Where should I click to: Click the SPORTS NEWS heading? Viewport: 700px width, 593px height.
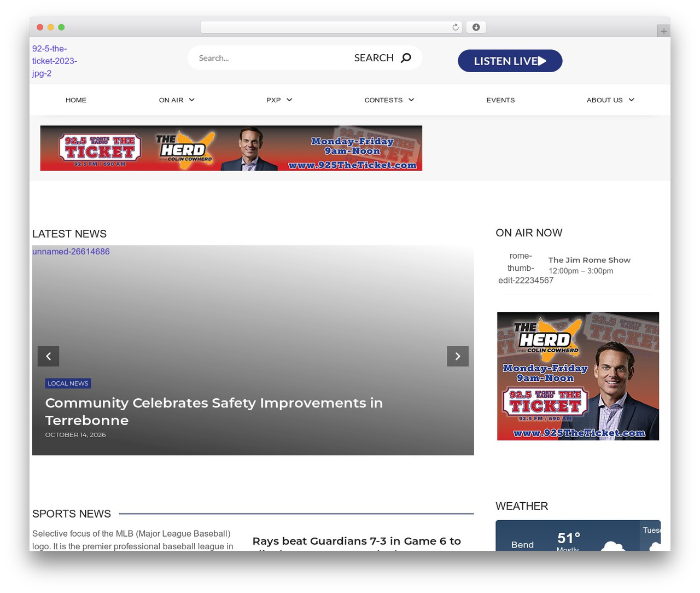pyautogui.click(x=72, y=514)
